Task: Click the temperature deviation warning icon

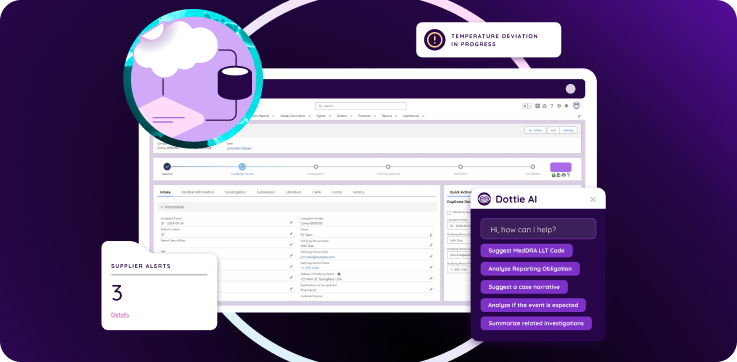Action: [434, 40]
